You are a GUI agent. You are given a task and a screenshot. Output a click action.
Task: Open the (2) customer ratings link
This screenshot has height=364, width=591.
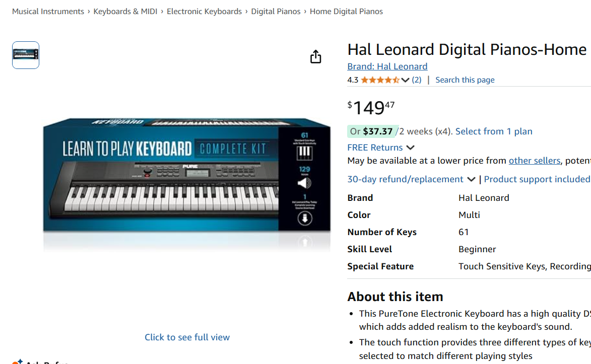[417, 80]
